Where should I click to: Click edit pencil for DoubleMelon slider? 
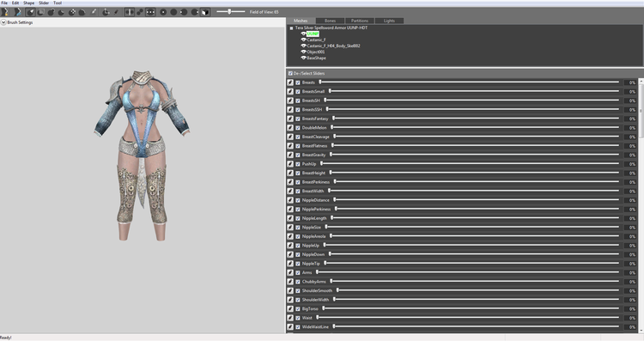pos(290,127)
